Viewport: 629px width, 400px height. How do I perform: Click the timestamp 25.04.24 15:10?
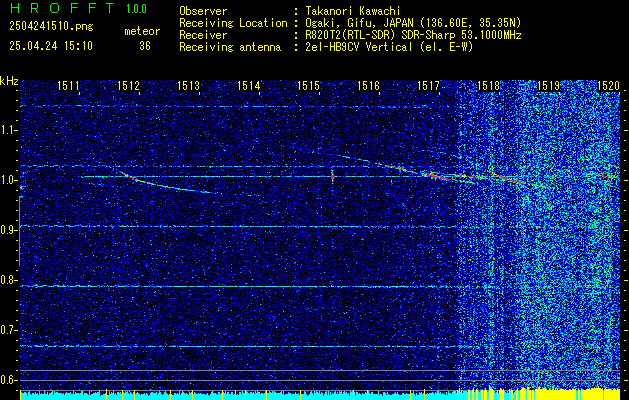coord(51,46)
